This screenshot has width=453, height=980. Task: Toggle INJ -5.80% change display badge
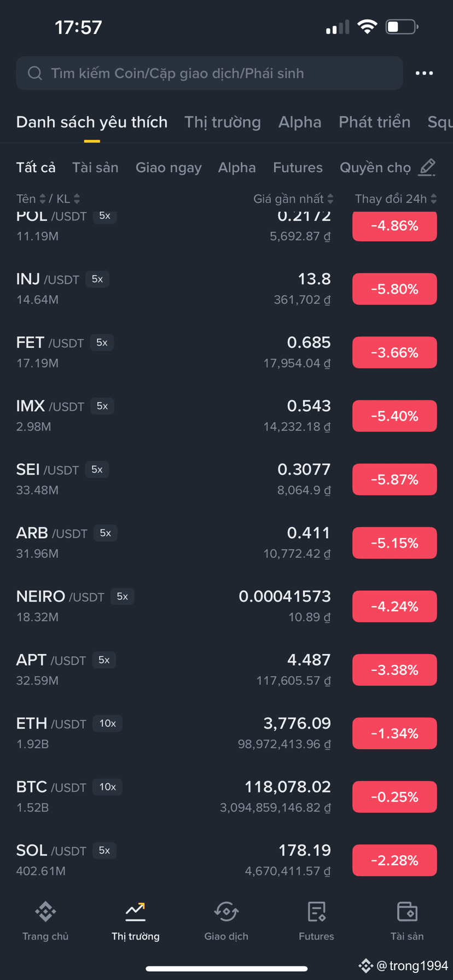pos(394,289)
